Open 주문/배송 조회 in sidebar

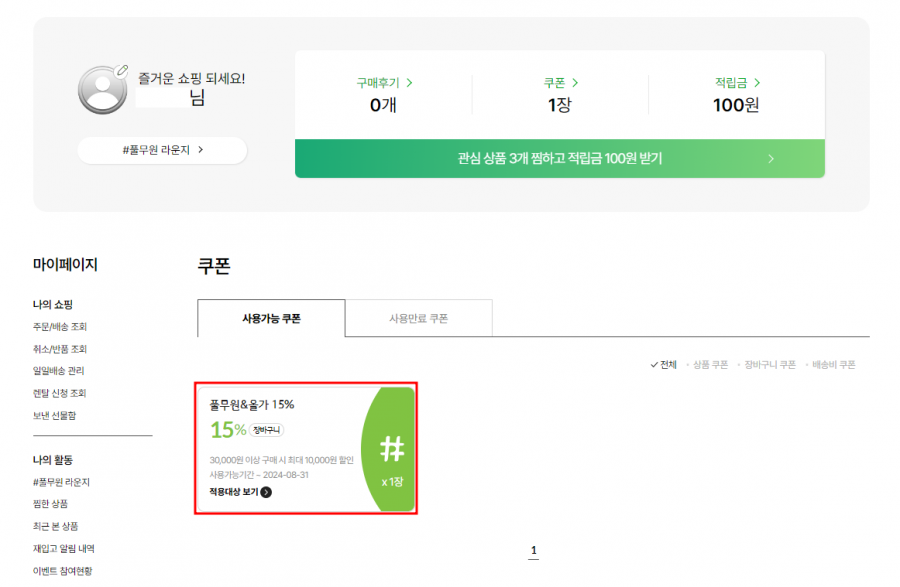tap(60, 326)
